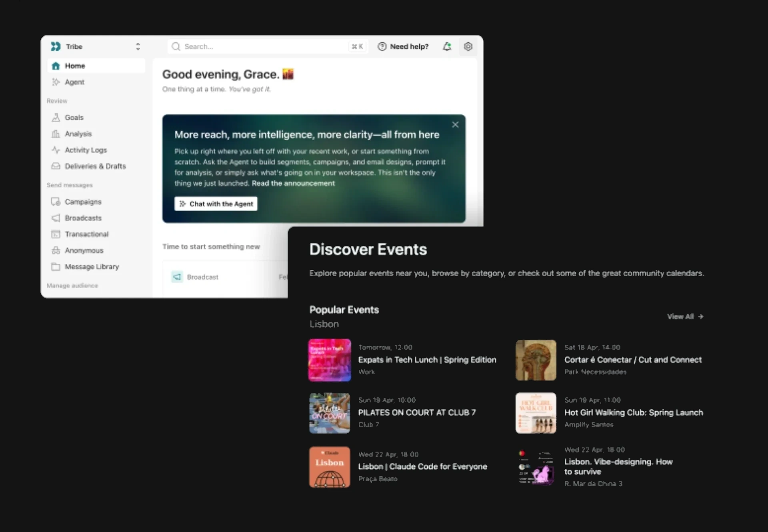Viewport: 768px width, 532px height.
Task: Dismiss the announcement banner with X
Action: click(x=455, y=125)
